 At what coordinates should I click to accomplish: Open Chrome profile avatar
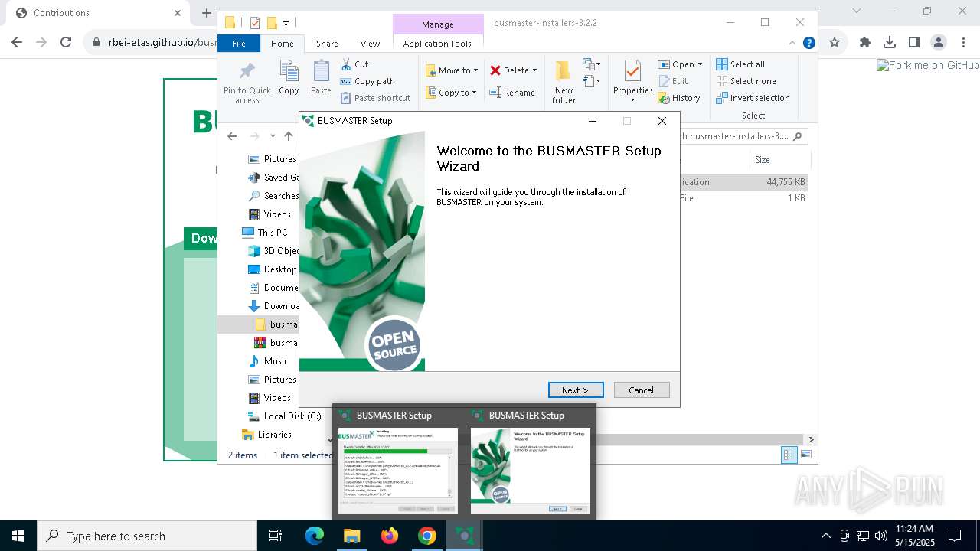[939, 42]
